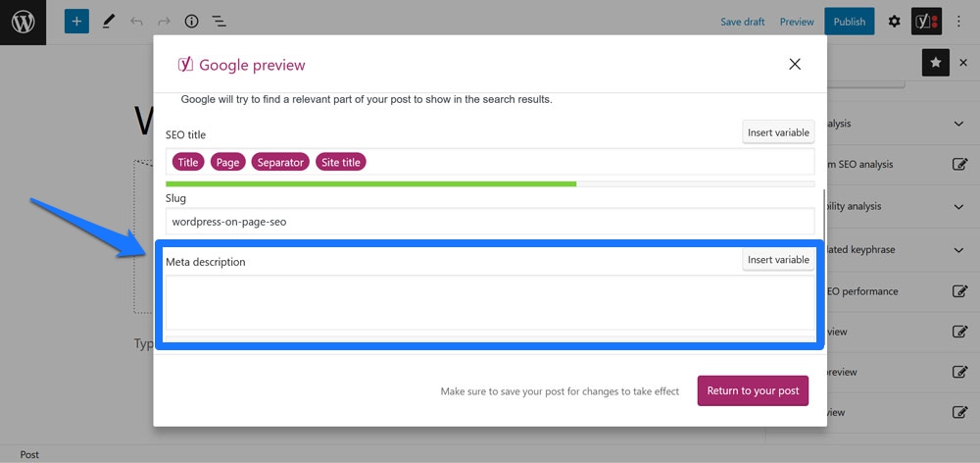Open the document details info icon
Screen dimensions: 980x463
[x=191, y=22]
